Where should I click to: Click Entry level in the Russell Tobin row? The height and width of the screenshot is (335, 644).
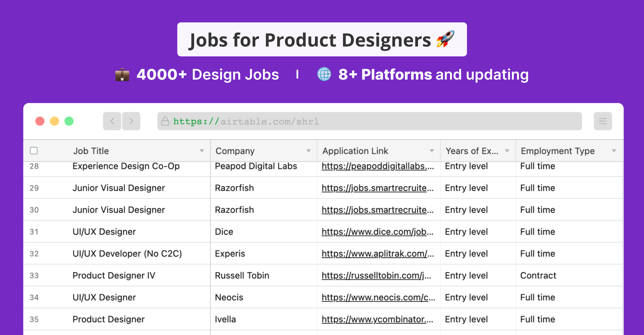click(x=466, y=276)
